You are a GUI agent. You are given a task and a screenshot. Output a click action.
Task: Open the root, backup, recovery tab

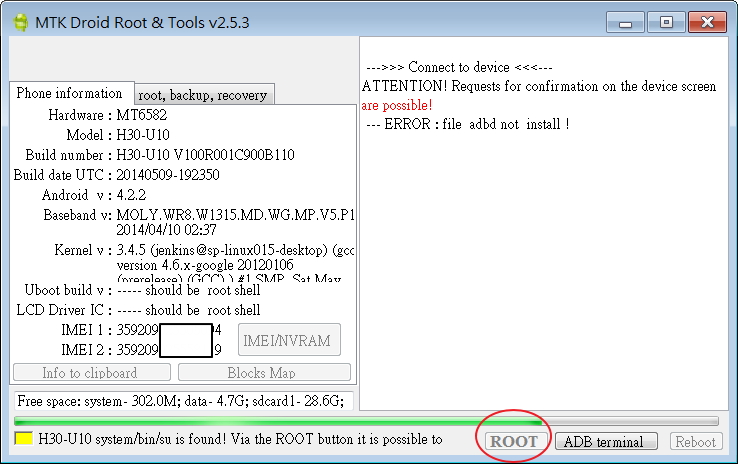[203, 95]
